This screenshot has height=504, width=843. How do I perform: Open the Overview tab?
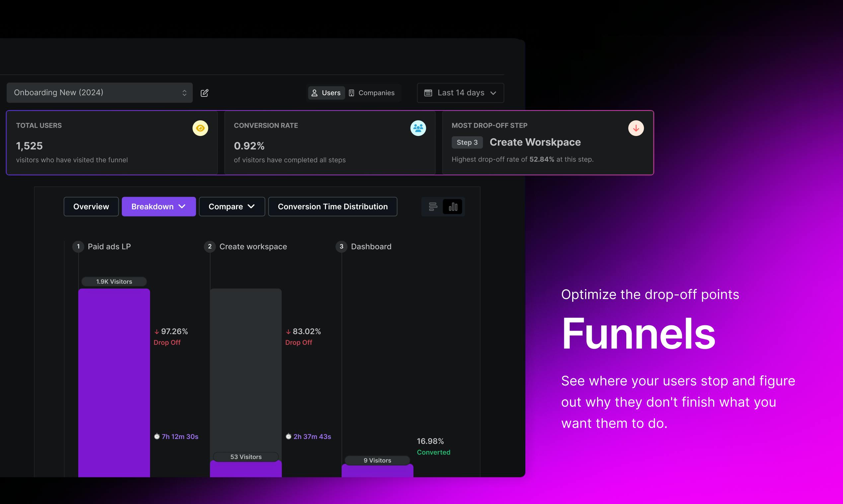[91, 207]
